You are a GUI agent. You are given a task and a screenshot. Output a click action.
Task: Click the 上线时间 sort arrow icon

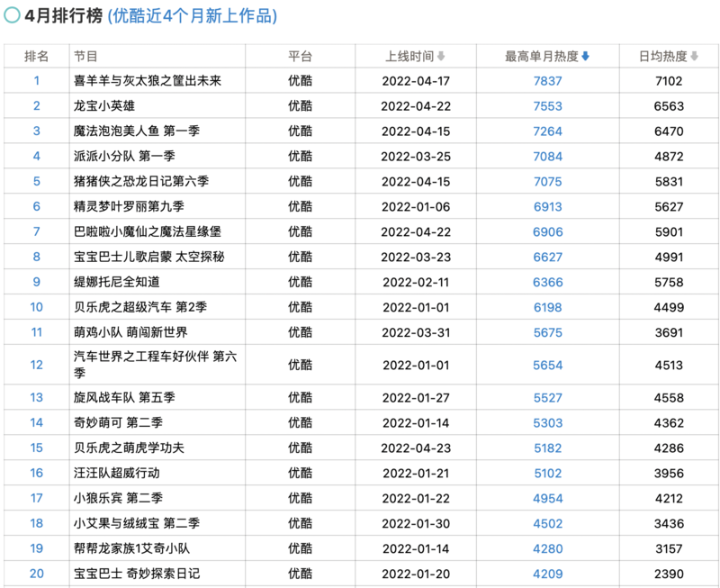[x=441, y=56]
